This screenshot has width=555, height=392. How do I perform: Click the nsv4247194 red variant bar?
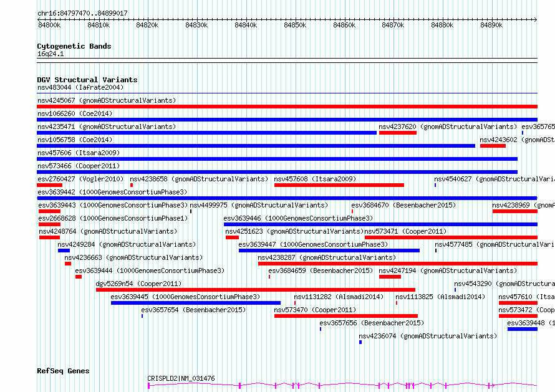(x=390, y=277)
